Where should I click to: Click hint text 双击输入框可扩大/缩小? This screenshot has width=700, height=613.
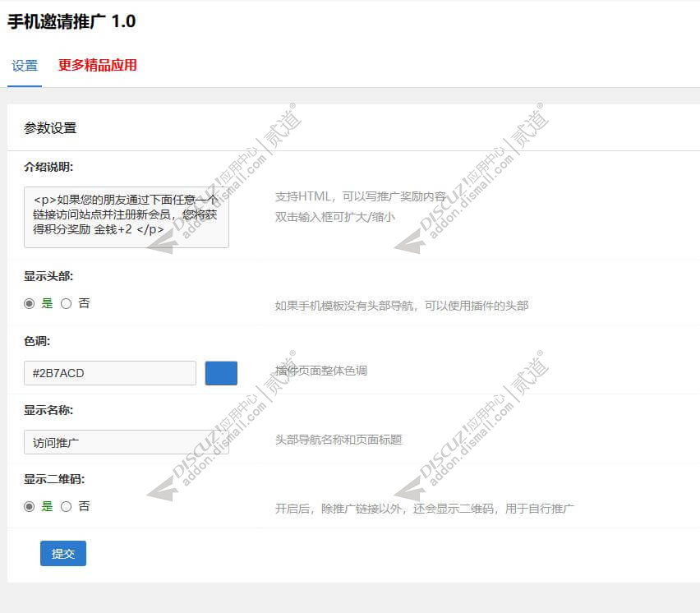(x=335, y=217)
